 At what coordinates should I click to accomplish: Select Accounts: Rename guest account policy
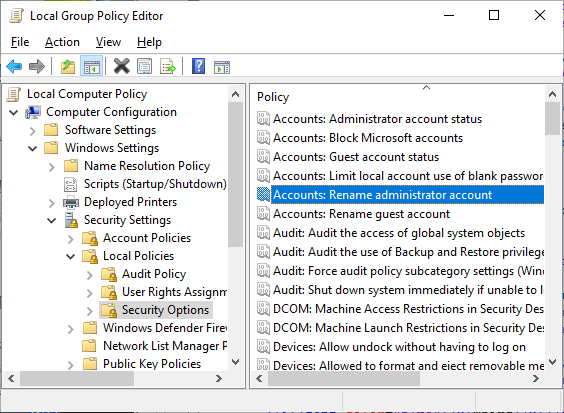coord(361,214)
